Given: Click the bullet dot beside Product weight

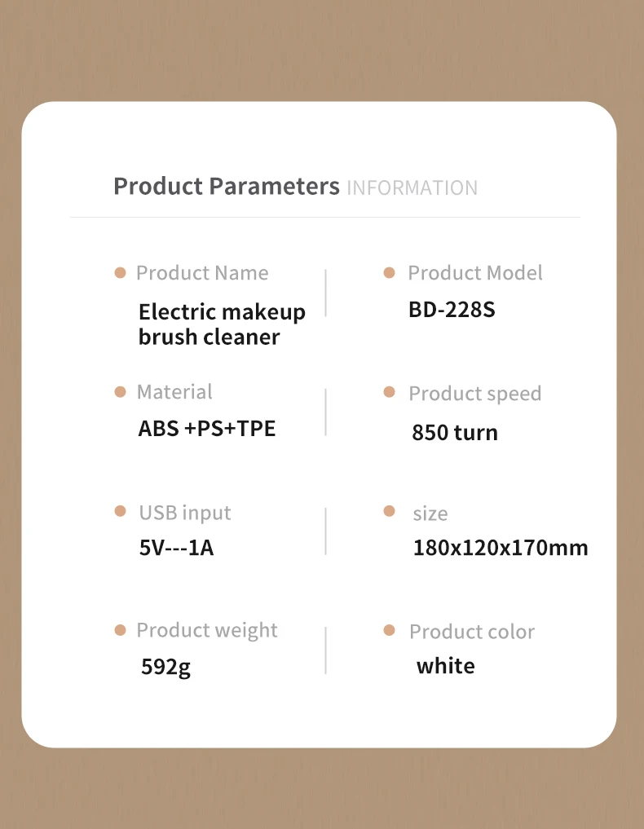Looking at the screenshot, I should pos(120,630).
